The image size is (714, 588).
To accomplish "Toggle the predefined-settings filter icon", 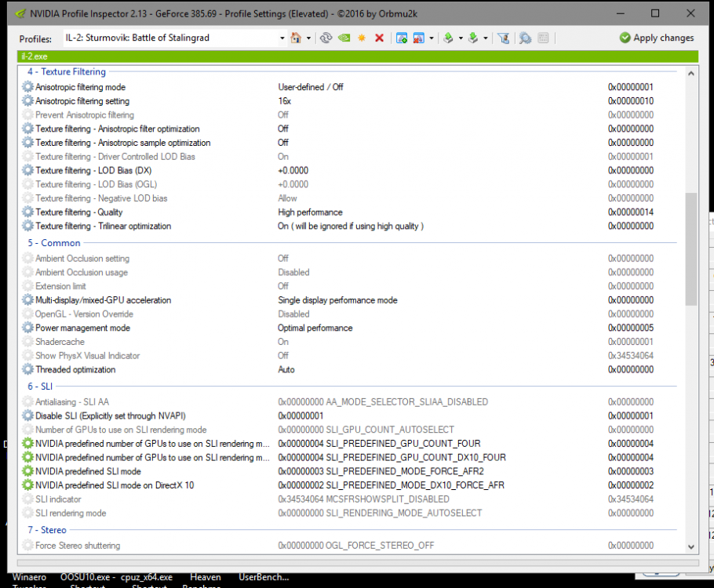I will pyautogui.click(x=503, y=38).
